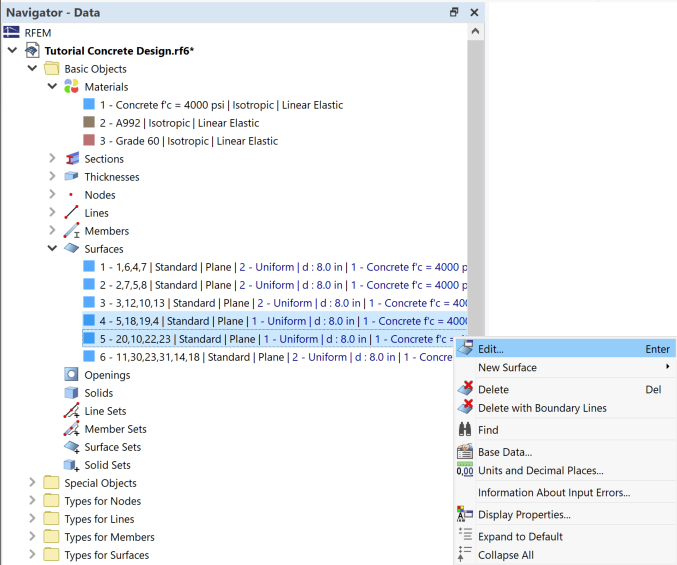
Task: Click the Sections I-beam icon
Action: [72, 159]
